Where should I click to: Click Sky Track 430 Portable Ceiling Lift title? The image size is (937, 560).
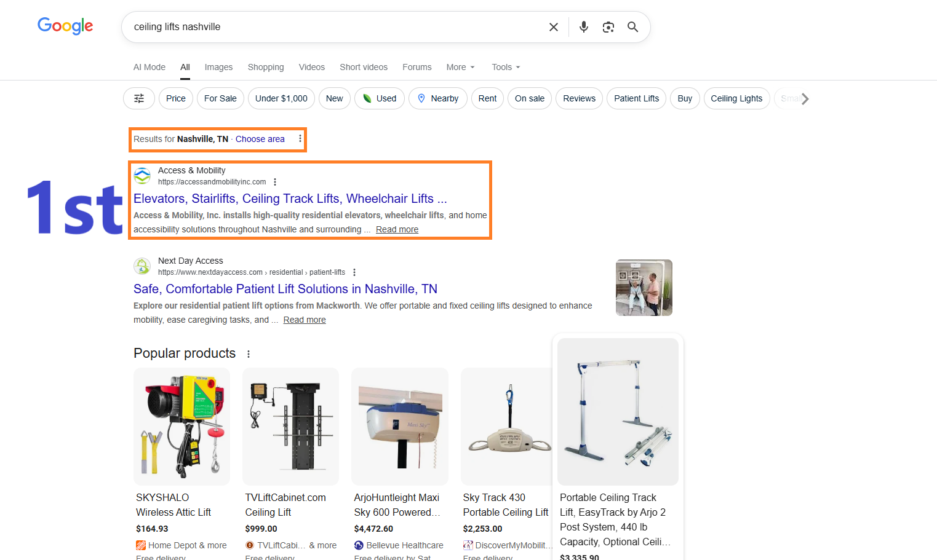click(506, 505)
